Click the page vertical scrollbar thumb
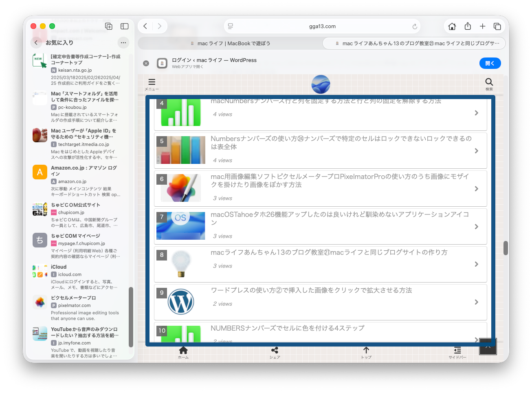The width and height of the screenshot is (532, 393). 506,248
